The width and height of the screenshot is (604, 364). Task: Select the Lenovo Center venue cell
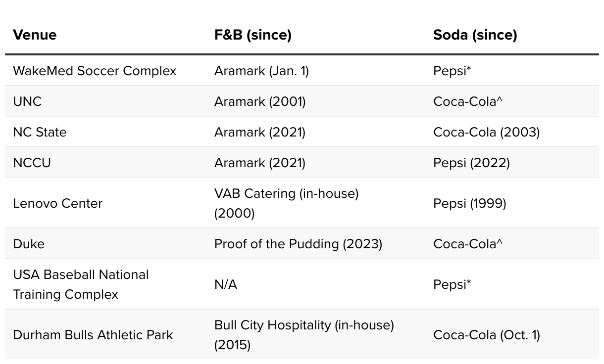coord(57,203)
